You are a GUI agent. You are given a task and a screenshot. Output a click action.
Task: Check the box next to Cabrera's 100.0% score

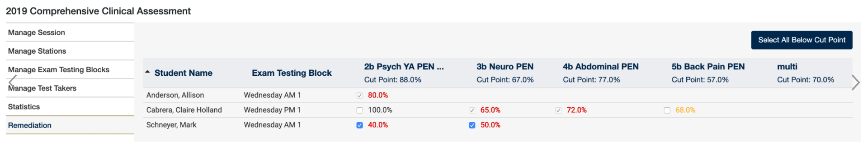pyautogui.click(x=359, y=110)
